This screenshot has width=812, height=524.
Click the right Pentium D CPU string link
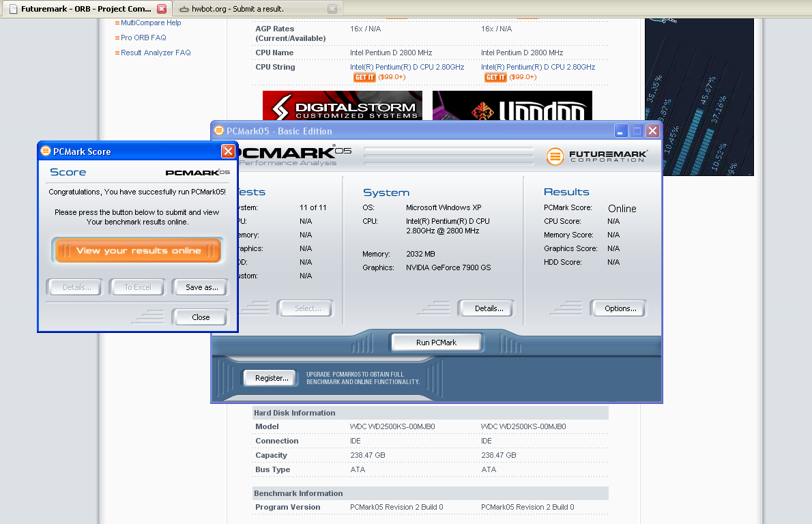[x=538, y=68]
